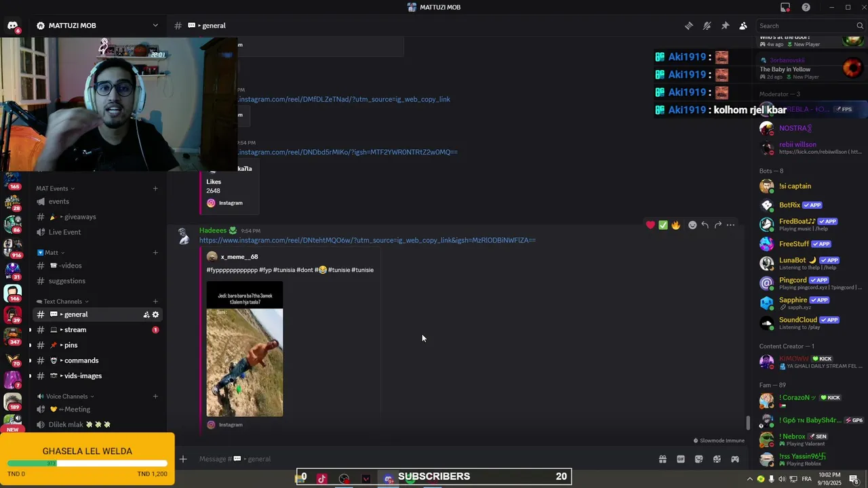The height and width of the screenshot is (488, 868).
Task: Show hidden icons in Windows system tray
Action: [750, 479]
